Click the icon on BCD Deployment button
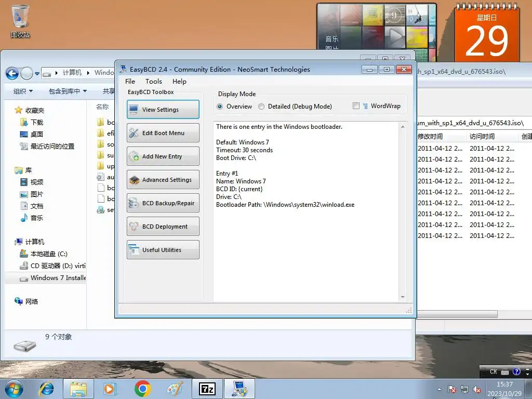Viewport: 532px width, 399px height. tap(134, 227)
